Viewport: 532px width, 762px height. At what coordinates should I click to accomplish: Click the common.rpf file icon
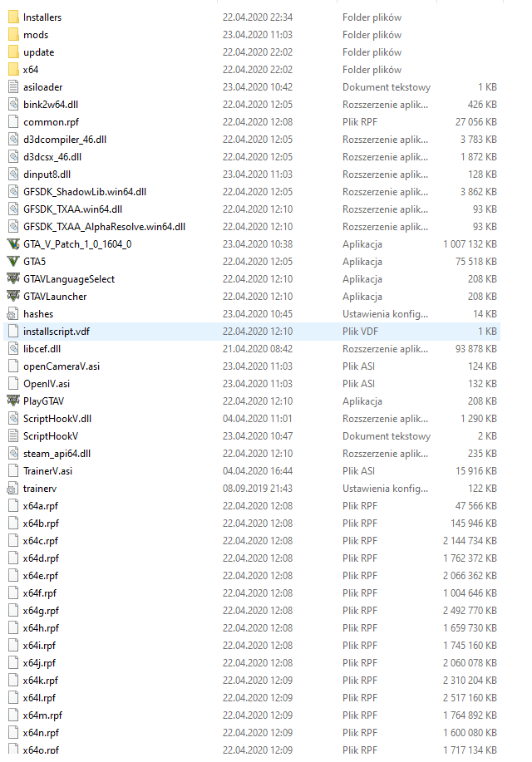click(x=13, y=122)
